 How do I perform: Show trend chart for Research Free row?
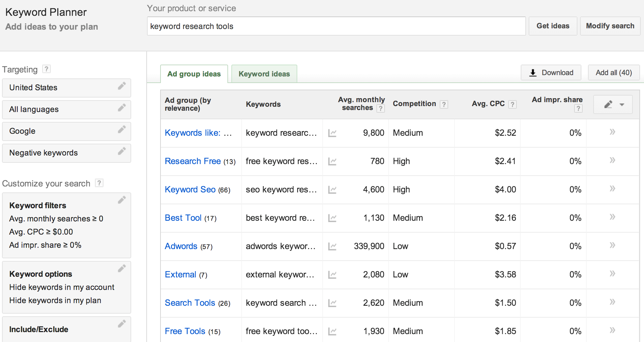pyautogui.click(x=332, y=161)
